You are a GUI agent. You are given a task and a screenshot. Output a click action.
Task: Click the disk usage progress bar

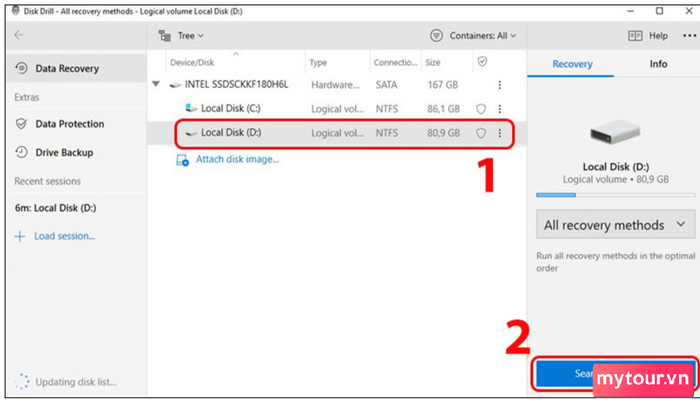[x=616, y=195]
